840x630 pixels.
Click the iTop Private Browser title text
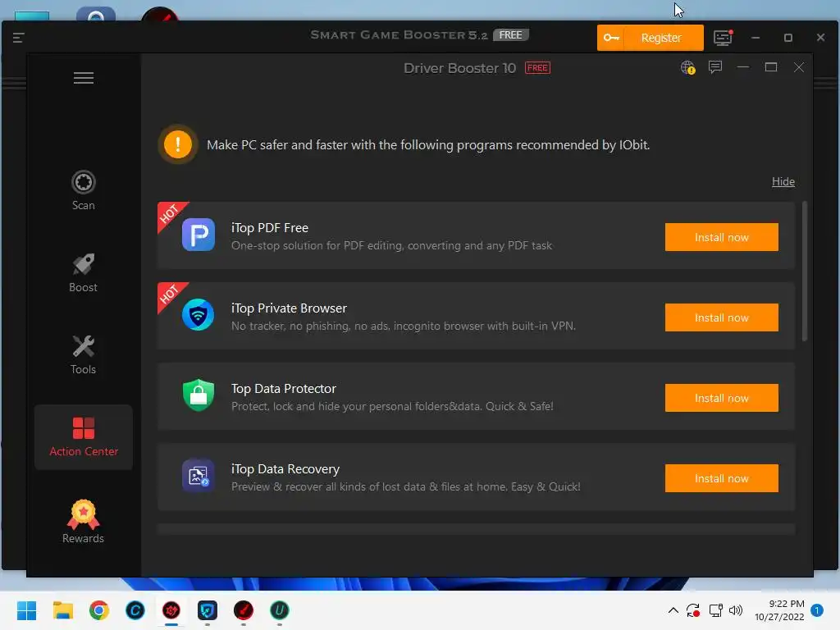click(289, 308)
